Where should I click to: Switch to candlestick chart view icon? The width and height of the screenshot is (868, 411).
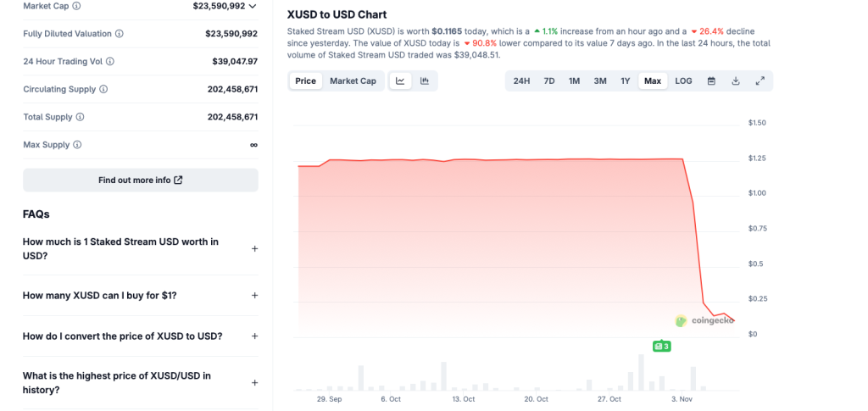425,81
